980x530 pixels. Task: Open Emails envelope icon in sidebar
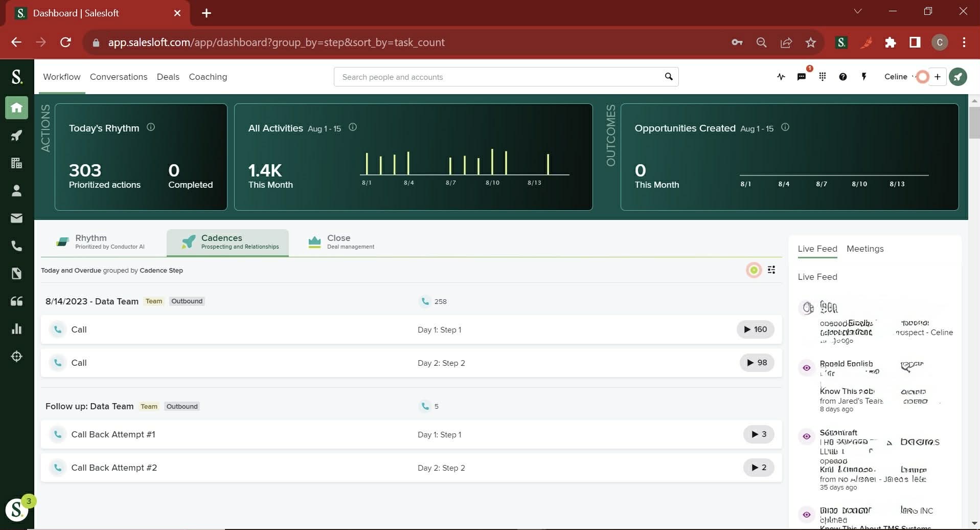tap(16, 218)
